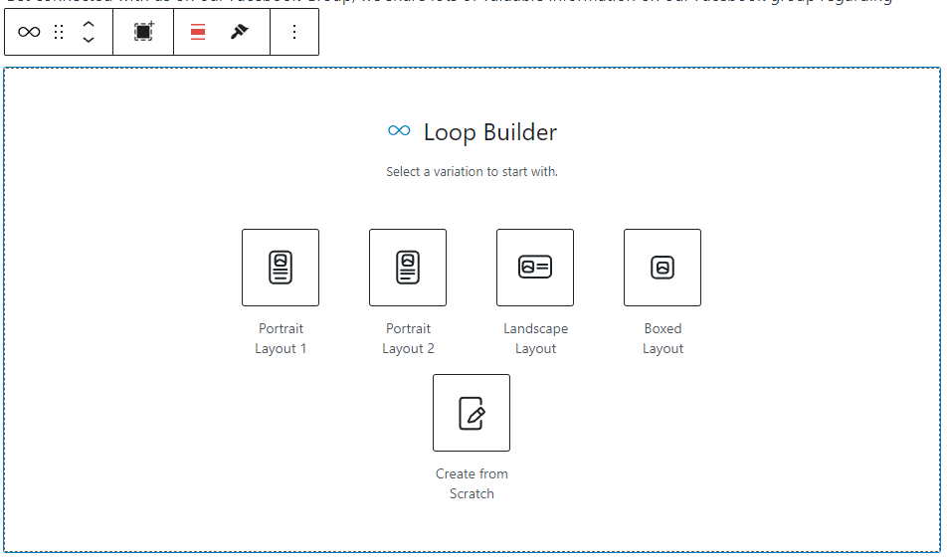Pick the Landscape Layout icon
Viewport: 947px width, 560px height.
pyautogui.click(x=535, y=268)
